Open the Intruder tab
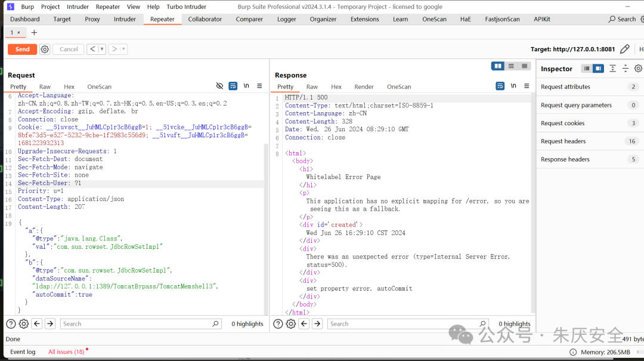The height and width of the screenshot is (361, 644). click(125, 19)
